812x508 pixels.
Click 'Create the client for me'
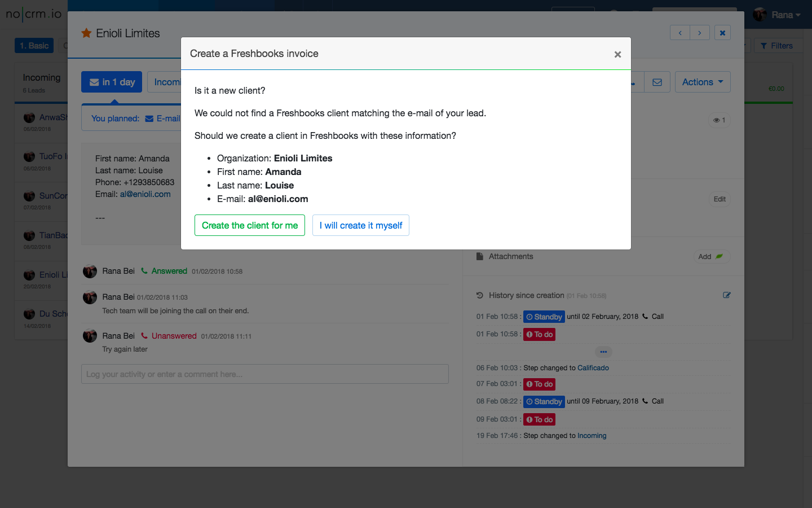pos(249,225)
